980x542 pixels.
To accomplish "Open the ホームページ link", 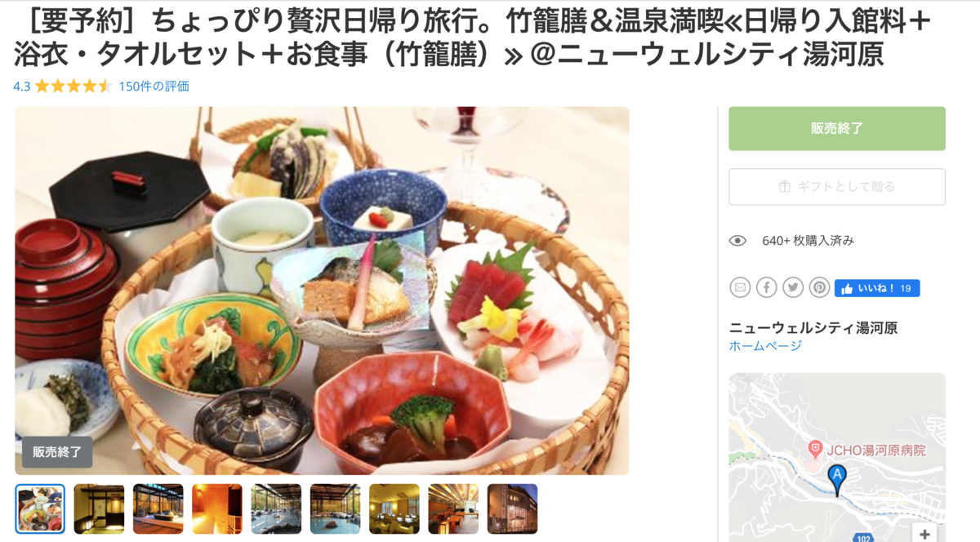I will coord(765,346).
